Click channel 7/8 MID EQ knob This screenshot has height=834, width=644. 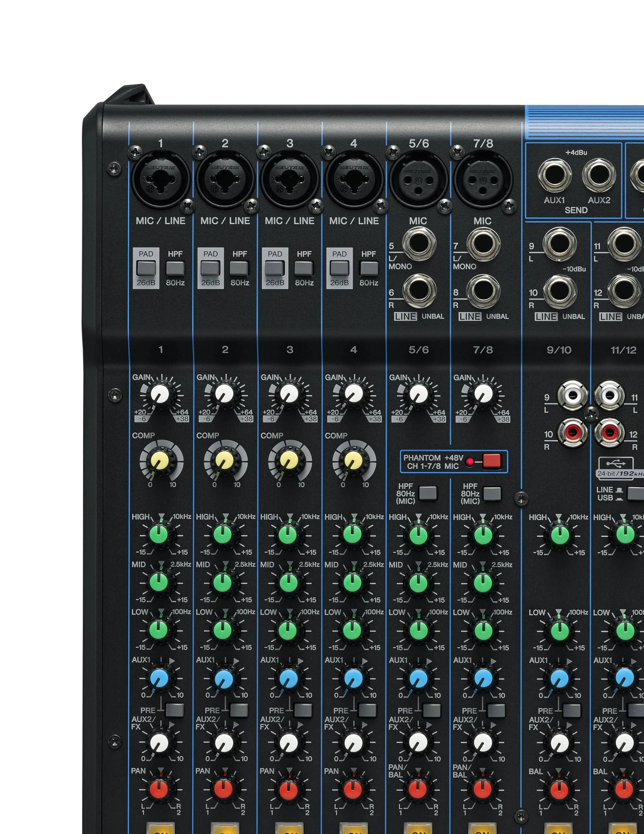[483, 582]
